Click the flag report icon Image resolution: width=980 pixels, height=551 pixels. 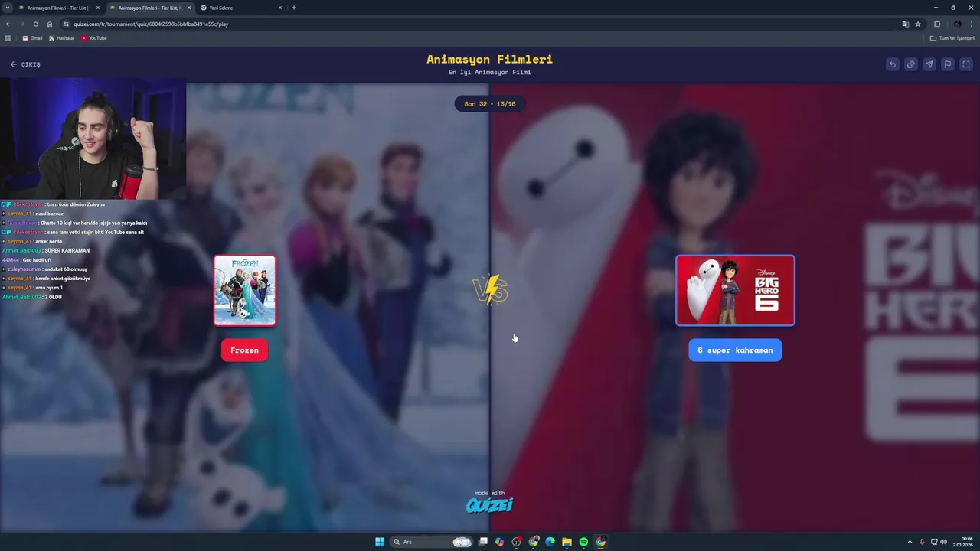[x=948, y=64]
